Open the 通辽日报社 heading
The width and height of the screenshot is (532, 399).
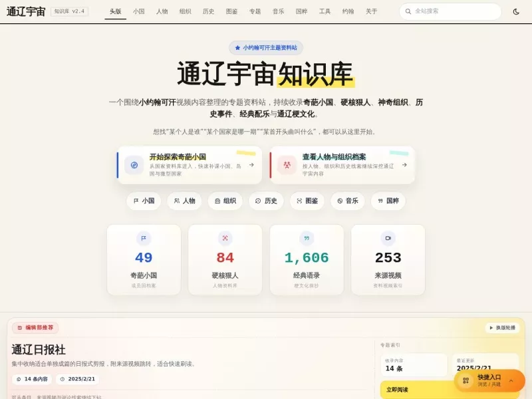[39, 350]
